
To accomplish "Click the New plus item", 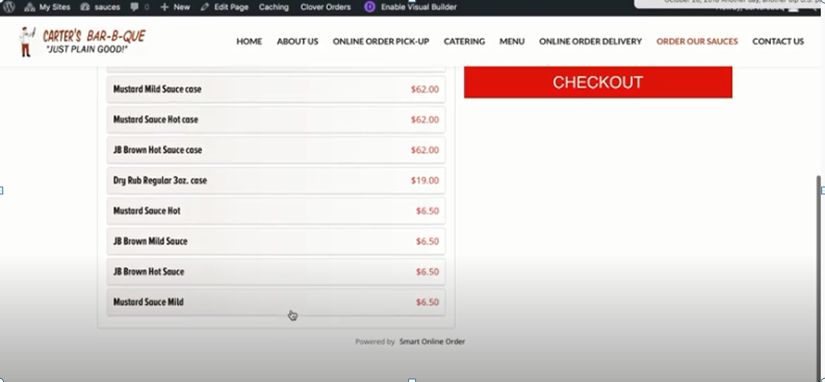I will click(175, 7).
